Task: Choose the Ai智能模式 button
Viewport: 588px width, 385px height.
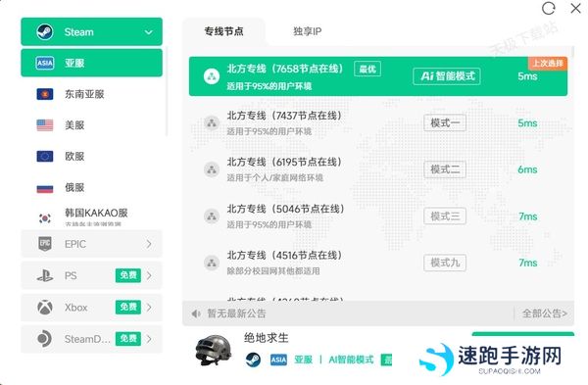Action: 447,76
